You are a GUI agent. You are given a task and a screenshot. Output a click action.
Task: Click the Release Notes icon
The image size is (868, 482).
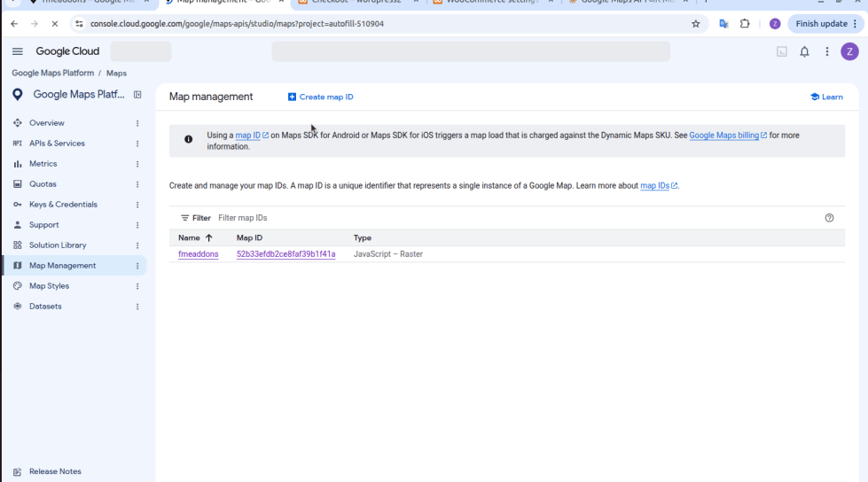pos(18,472)
